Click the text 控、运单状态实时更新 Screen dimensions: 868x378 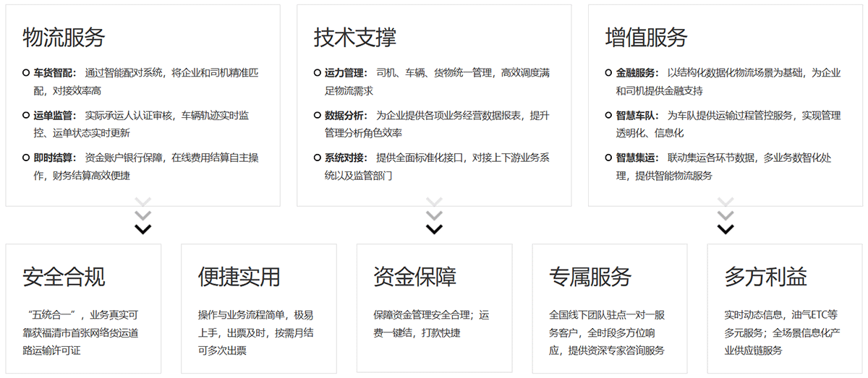click(82, 133)
